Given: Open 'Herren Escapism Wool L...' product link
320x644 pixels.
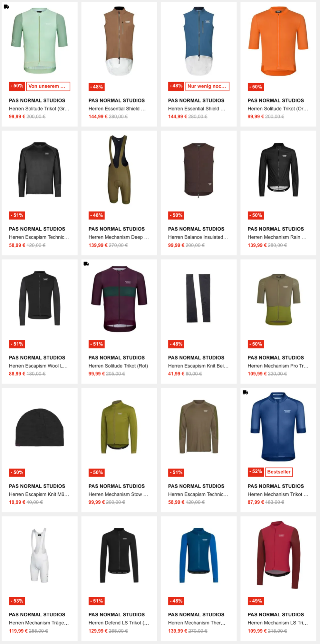Looking at the screenshot, I should point(38,366).
